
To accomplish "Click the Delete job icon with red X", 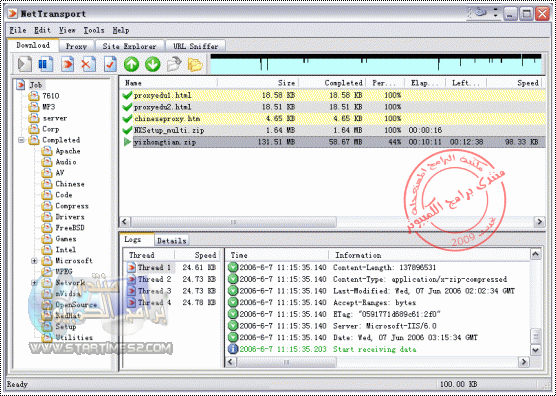I will (x=88, y=65).
